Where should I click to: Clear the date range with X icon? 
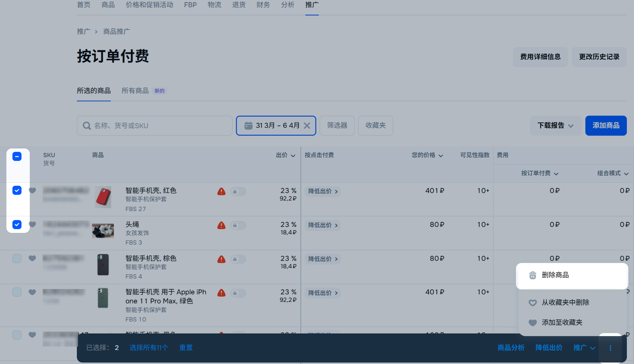tap(307, 125)
